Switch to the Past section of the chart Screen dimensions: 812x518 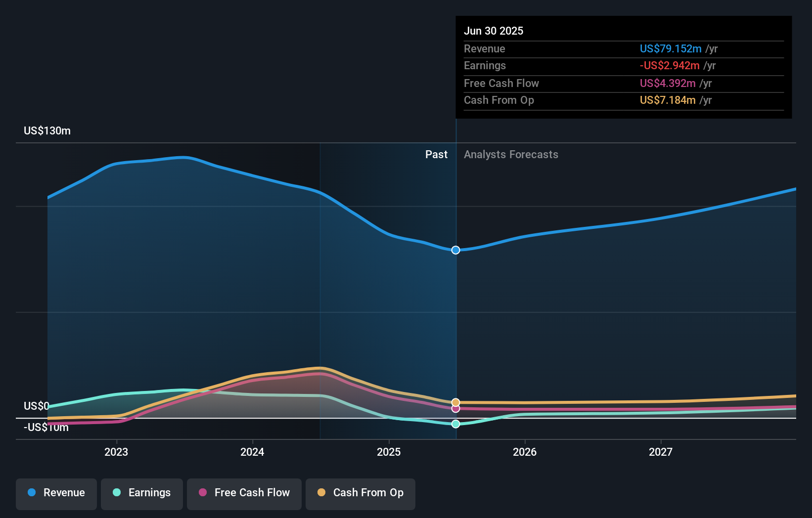coord(436,154)
